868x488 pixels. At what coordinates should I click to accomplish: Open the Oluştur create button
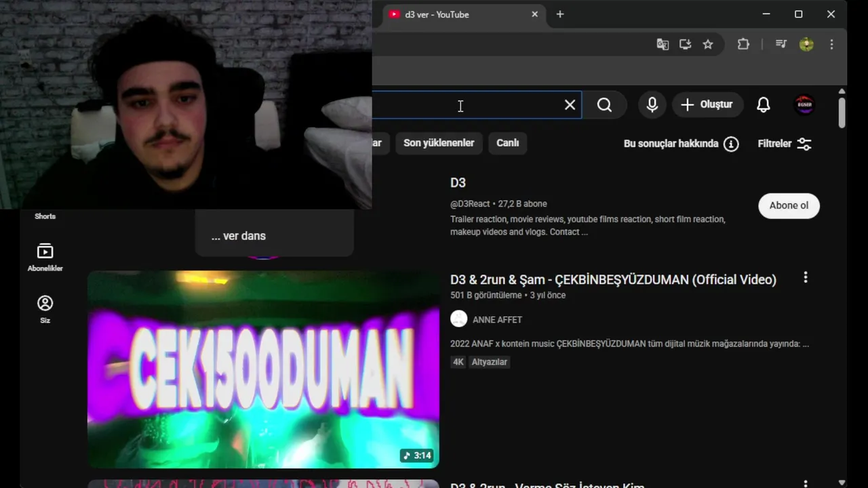707,104
